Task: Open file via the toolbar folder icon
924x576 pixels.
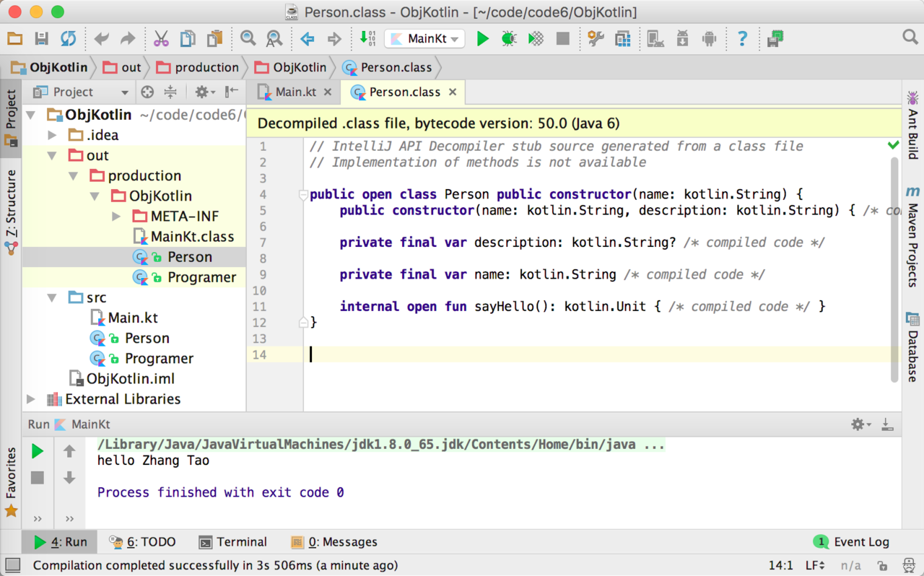Action: [14, 39]
